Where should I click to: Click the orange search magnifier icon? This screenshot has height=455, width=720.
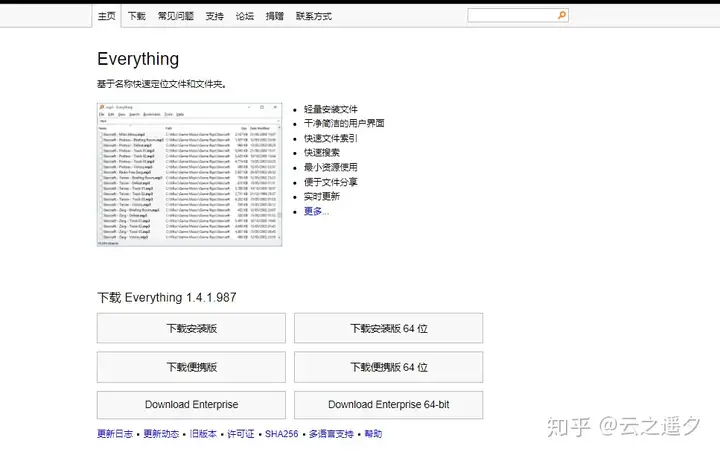tap(562, 15)
